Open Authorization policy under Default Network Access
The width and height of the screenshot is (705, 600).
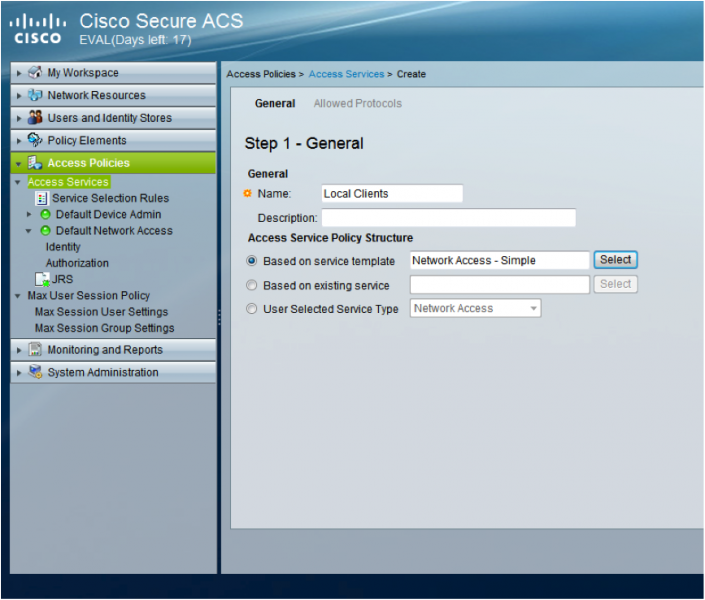[77, 263]
